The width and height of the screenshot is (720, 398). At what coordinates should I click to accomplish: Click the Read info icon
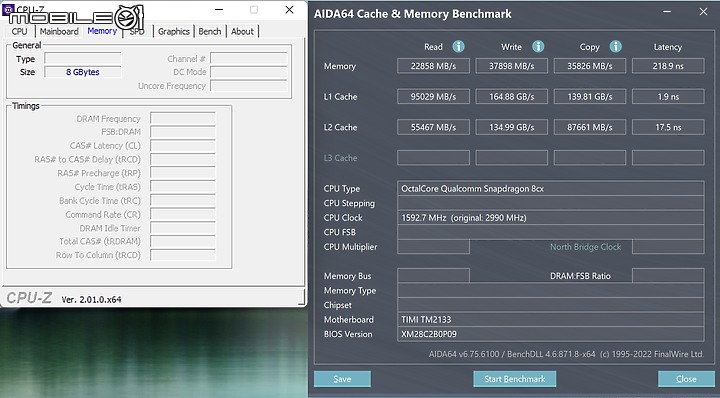point(458,46)
